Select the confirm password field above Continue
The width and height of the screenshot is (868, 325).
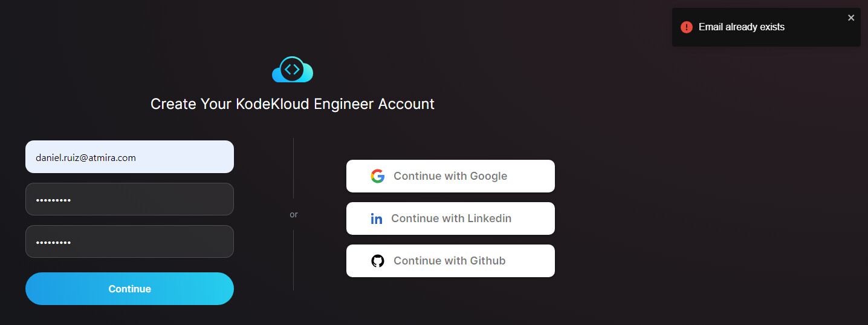click(x=129, y=241)
